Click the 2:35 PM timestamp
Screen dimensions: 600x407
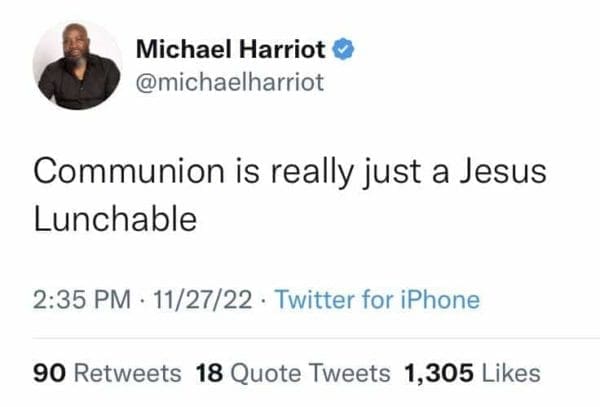(73, 299)
